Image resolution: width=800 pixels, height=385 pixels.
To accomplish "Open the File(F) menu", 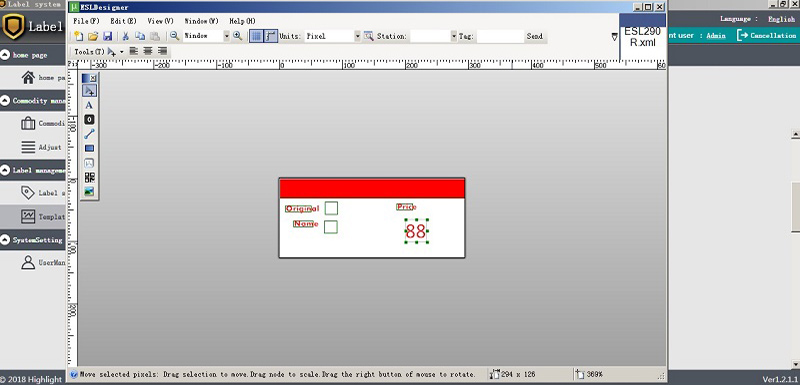I will point(86,21).
